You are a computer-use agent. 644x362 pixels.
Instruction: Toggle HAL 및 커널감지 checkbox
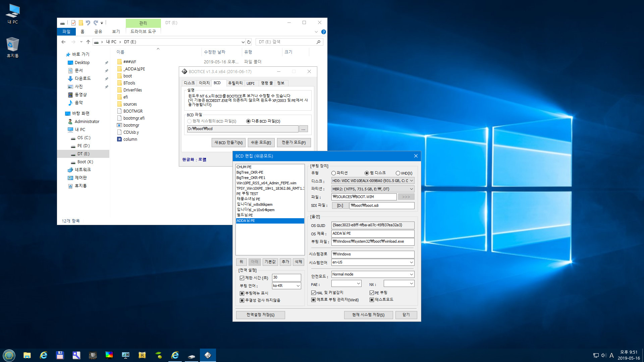point(313,293)
